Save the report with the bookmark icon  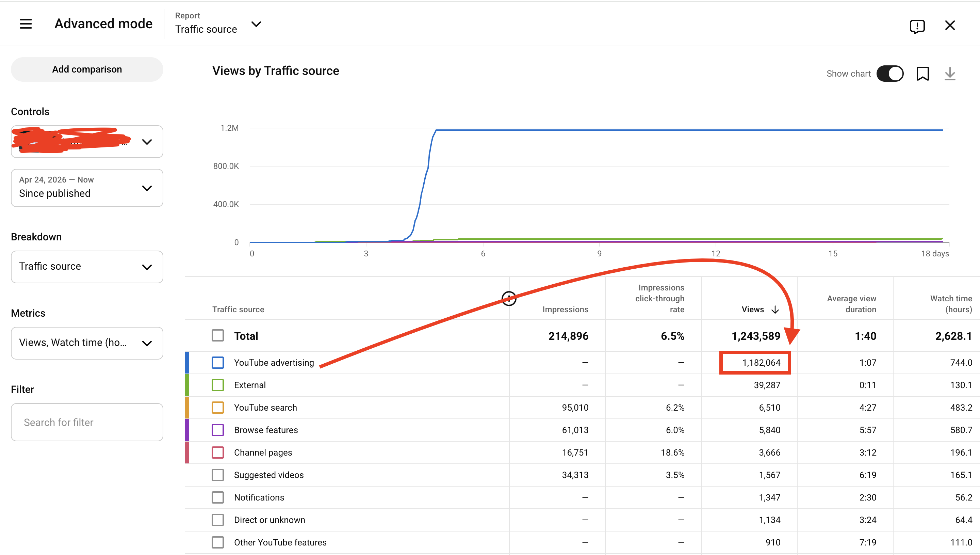coord(922,74)
